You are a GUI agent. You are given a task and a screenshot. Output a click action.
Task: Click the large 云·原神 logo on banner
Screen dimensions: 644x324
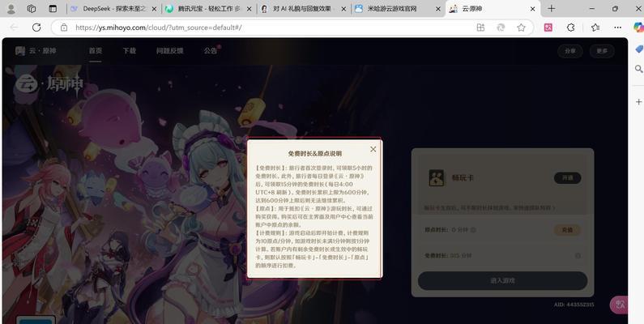(49, 84)
